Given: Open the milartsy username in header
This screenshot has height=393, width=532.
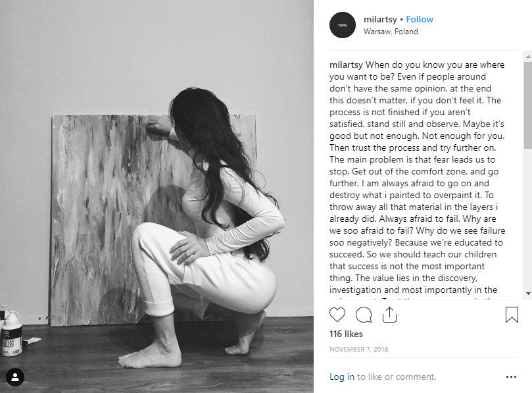Looking at the screenshot, I should click(380, 19).
